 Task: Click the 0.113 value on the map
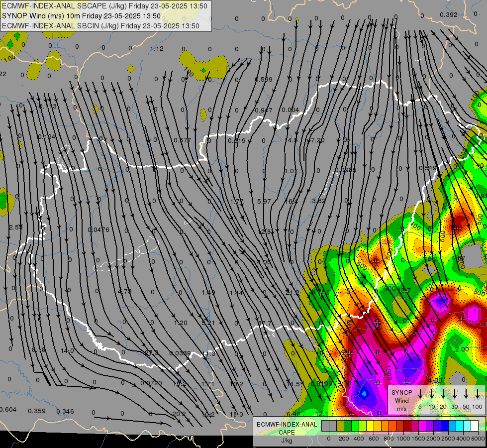click(48, 107)
